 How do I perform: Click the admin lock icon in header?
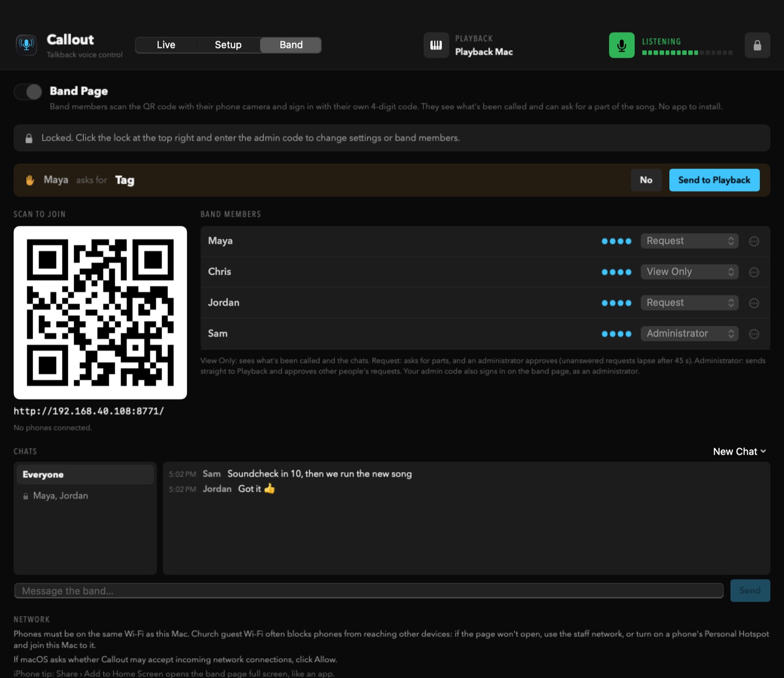pos(757,45)
